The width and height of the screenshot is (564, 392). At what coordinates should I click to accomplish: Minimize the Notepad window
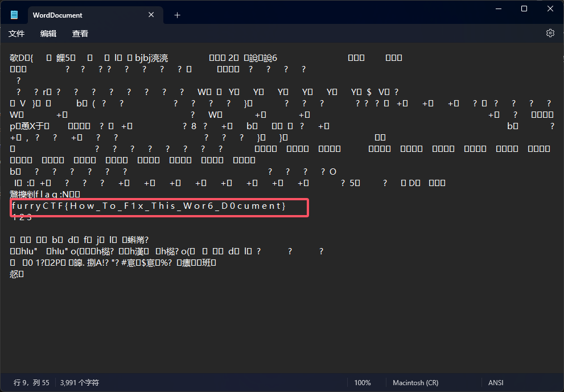pyautogui.click(x=497, y=9)
